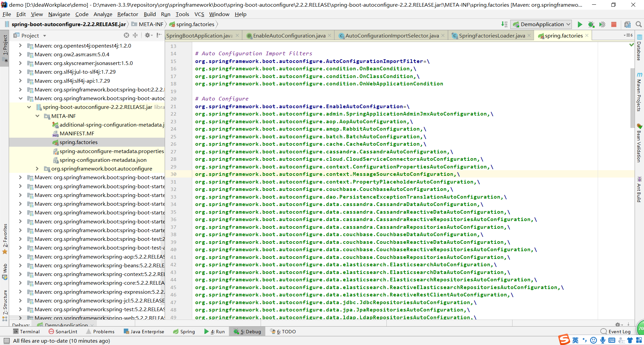
Task: Open the 2: Favorites side tab
Action: click(x=5, y=238)
